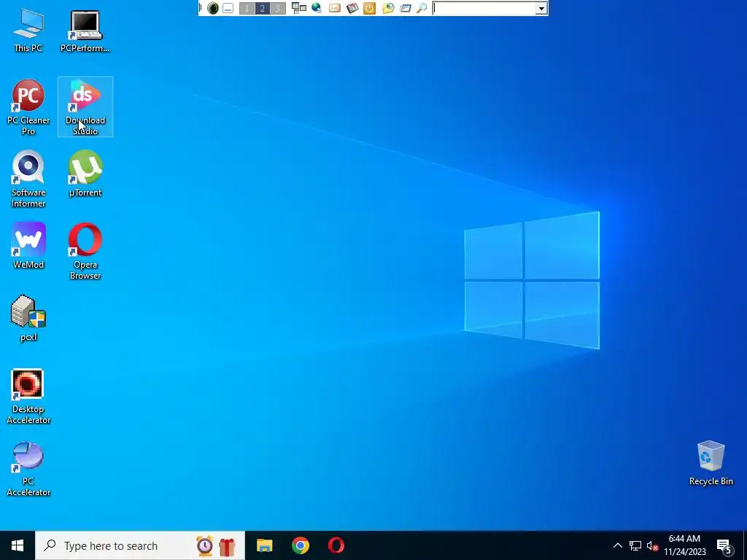Image resolution: width=747 pixels, height=560 pixels.
Task: Focus the top toolbar text input field
Action: point(484,8)
